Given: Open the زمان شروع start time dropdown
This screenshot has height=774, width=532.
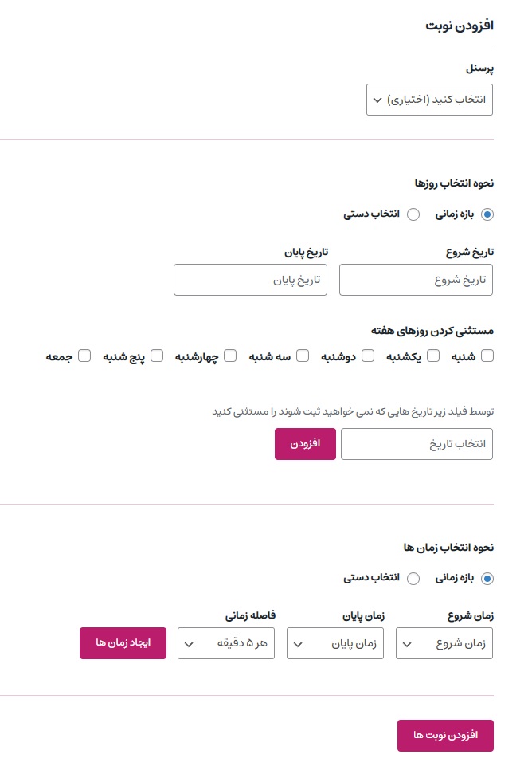Looking at the screenshot, I should 444,643.
